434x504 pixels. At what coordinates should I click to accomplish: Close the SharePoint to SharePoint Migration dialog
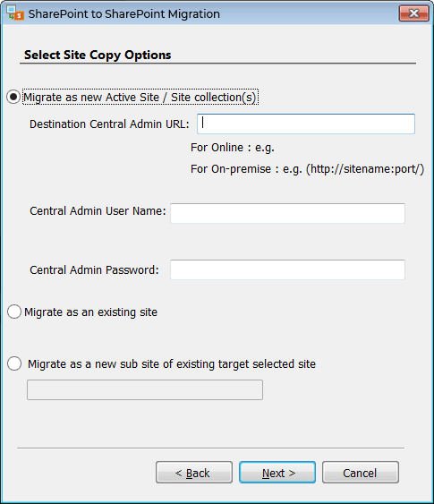tap(413, 13)
